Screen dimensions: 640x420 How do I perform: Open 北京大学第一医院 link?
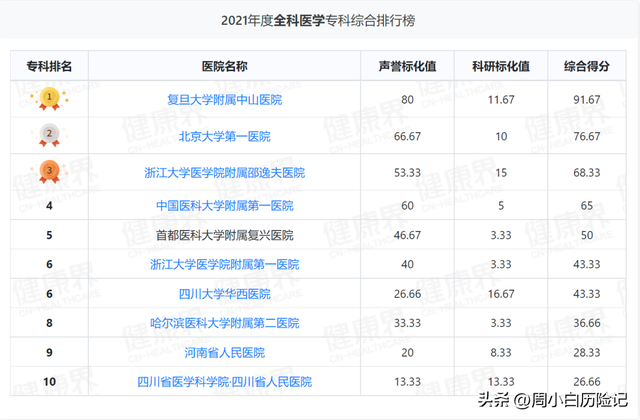[224, 136]
